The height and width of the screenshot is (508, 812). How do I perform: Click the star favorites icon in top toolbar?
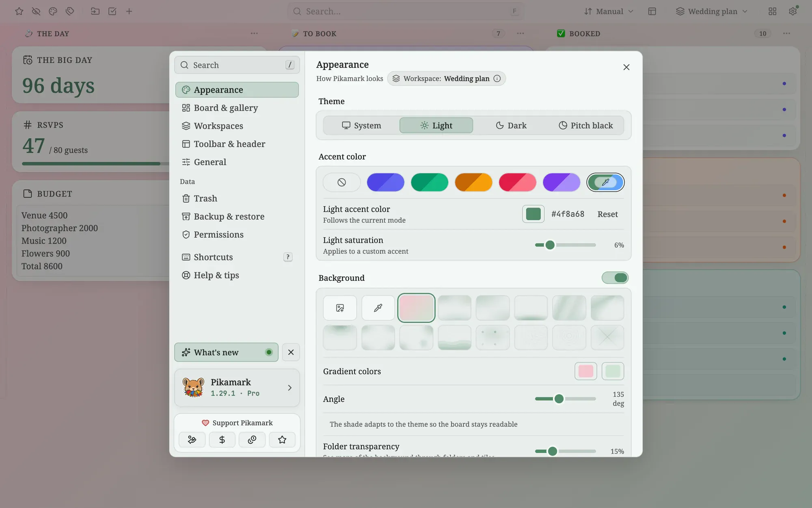click(19, 11)
